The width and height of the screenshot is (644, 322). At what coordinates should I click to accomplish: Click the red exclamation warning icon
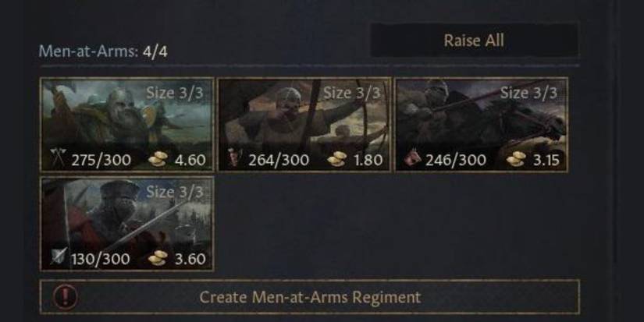click(66, 297)
